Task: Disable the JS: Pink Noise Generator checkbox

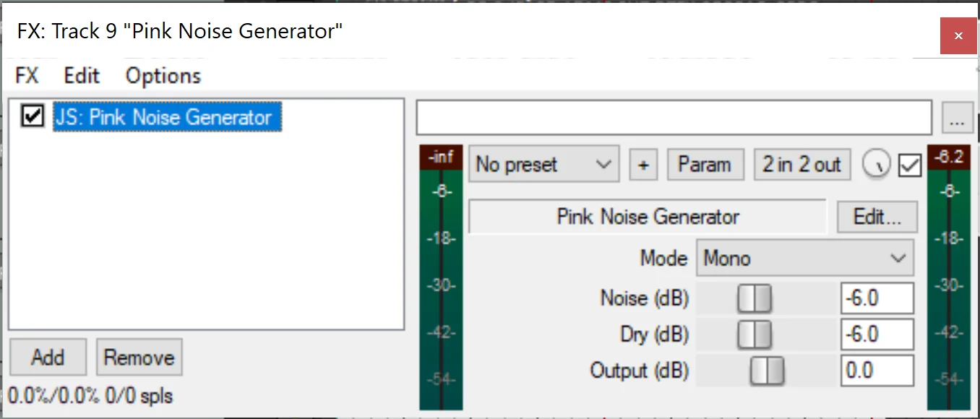Action: pos(33,116)
